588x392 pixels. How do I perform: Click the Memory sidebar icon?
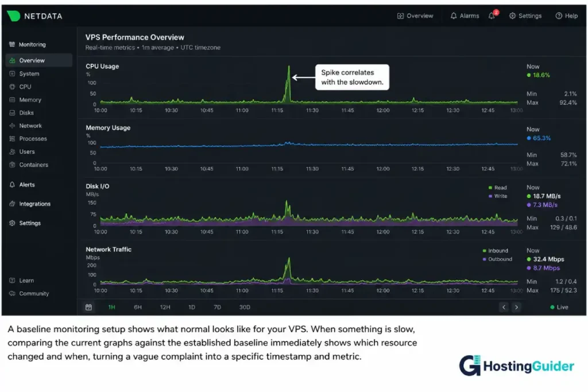(x=12, y=100)
